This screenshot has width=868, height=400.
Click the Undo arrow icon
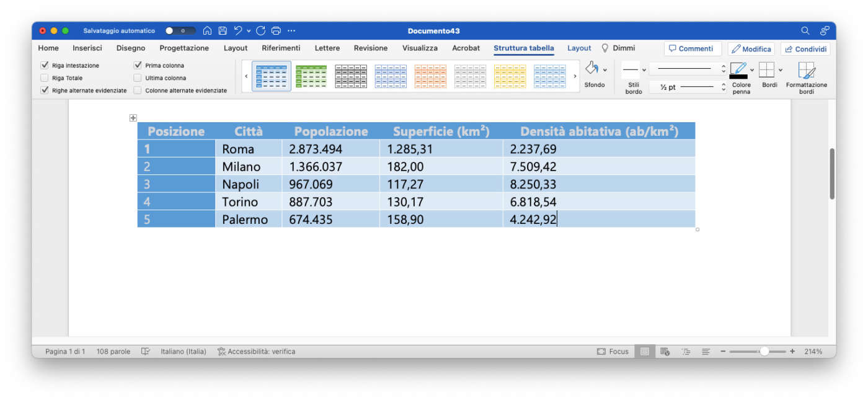tap(238, 30)
